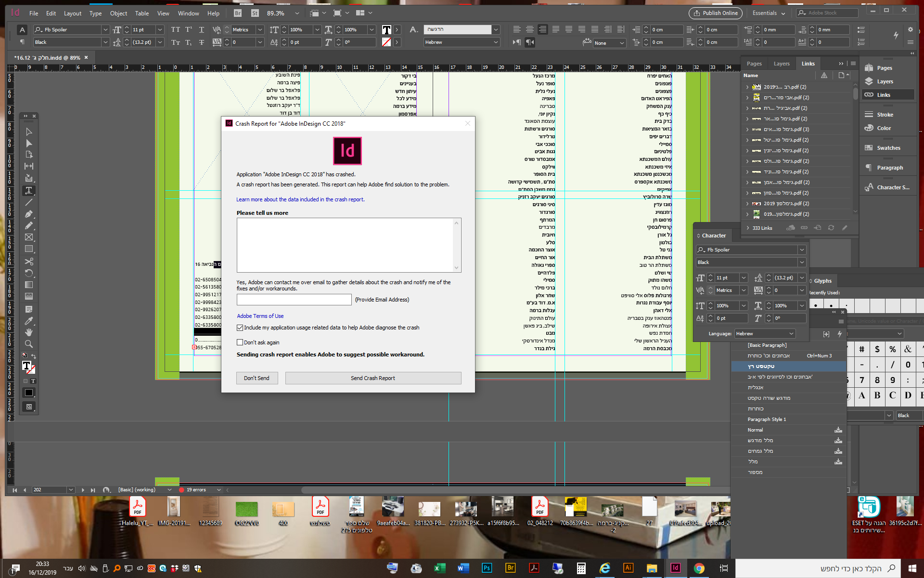Check the Don't ask again box
Viewport: 924px width, 578px height.
240,342
